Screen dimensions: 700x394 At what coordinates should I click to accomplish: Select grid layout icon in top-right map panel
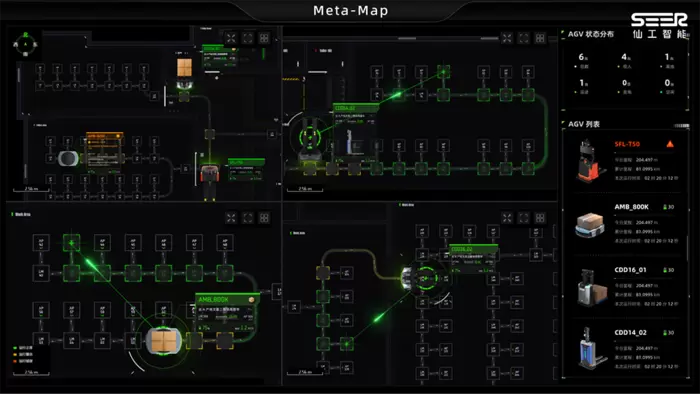click(x=540, y=38)
